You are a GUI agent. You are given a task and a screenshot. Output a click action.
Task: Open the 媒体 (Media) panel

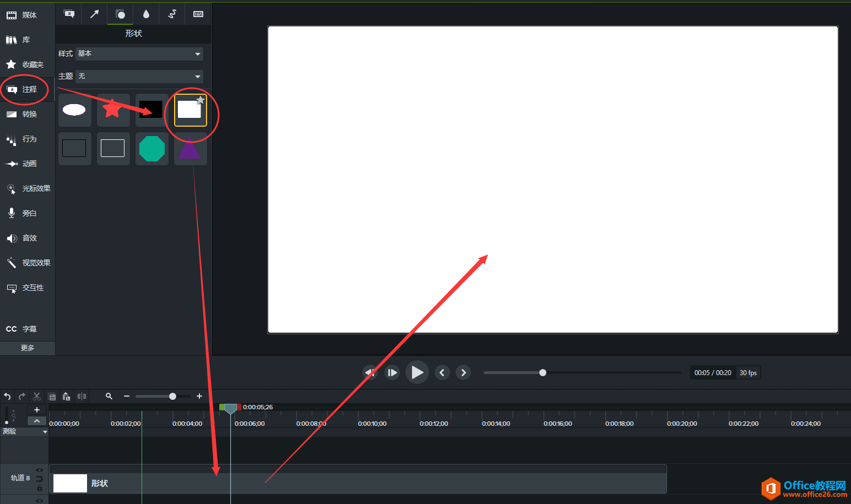(x=28, y=15)
